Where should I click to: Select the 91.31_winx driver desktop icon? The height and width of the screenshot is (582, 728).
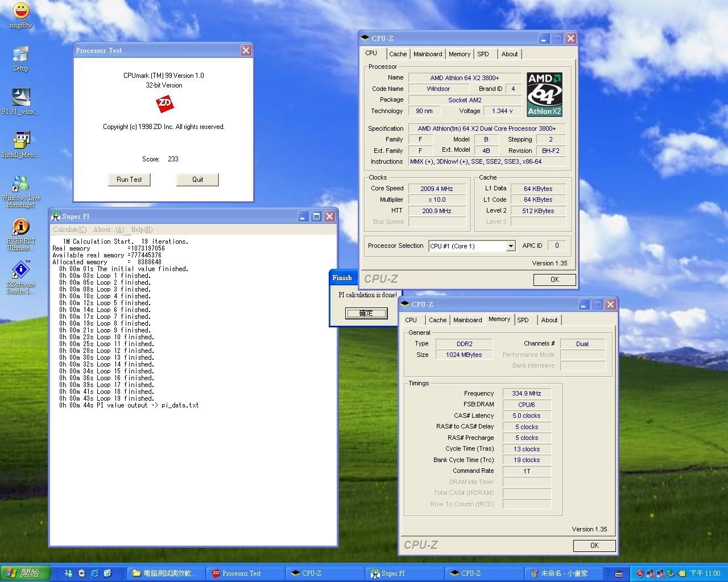click(x=20, y=101)
